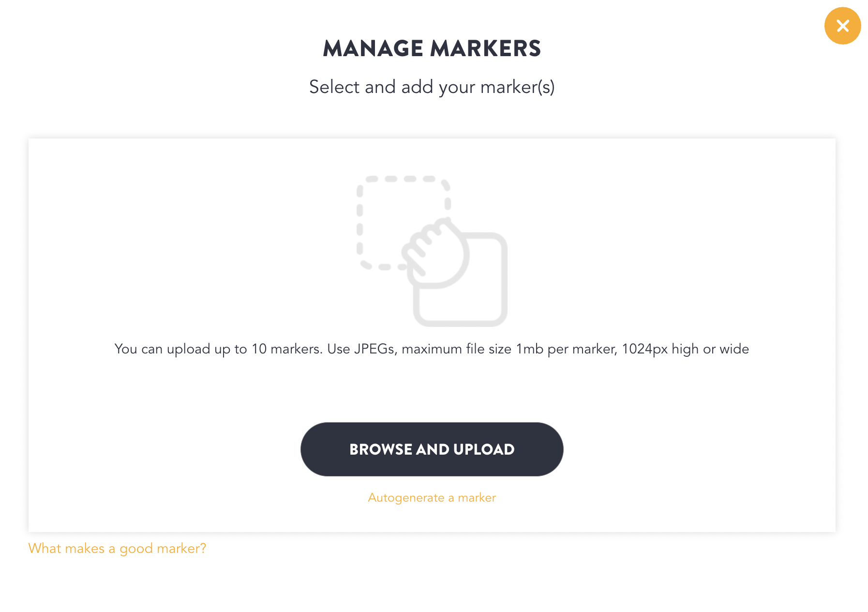868x612 pixels.
Task: Click the orange X icon
Action: pos(842,26)
